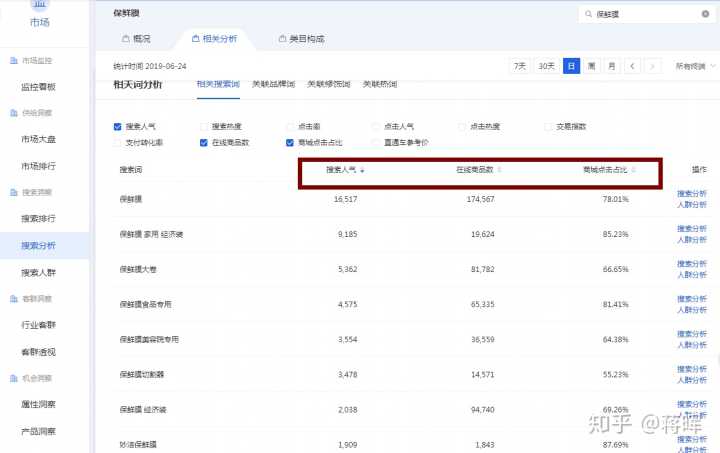Disable the 商城点击占比 checkbox
This screenshot has width=720, height=453.
(x=290, y=143)
